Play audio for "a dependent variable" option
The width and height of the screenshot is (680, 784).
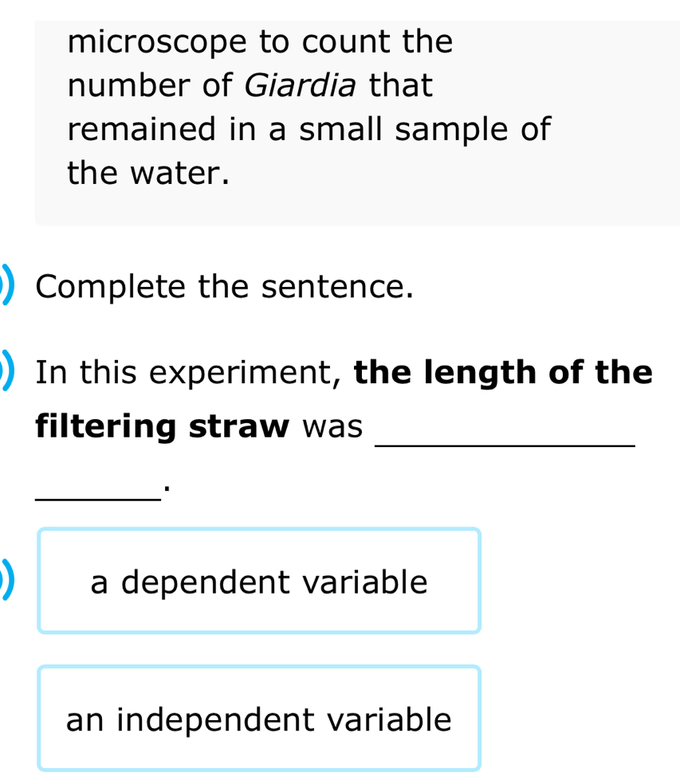pos(6,582)
